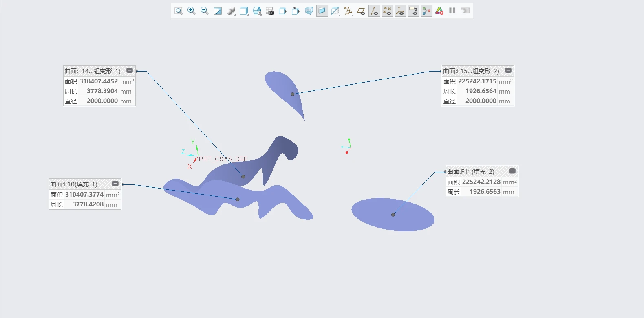
Task: Click the Zoom Out icon
Action: click(x=205, y=11)
